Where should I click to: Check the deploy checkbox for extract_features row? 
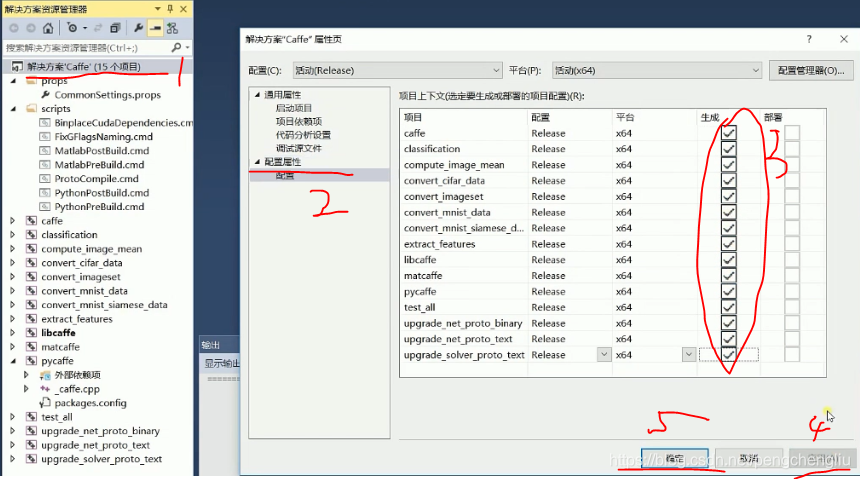791,244
